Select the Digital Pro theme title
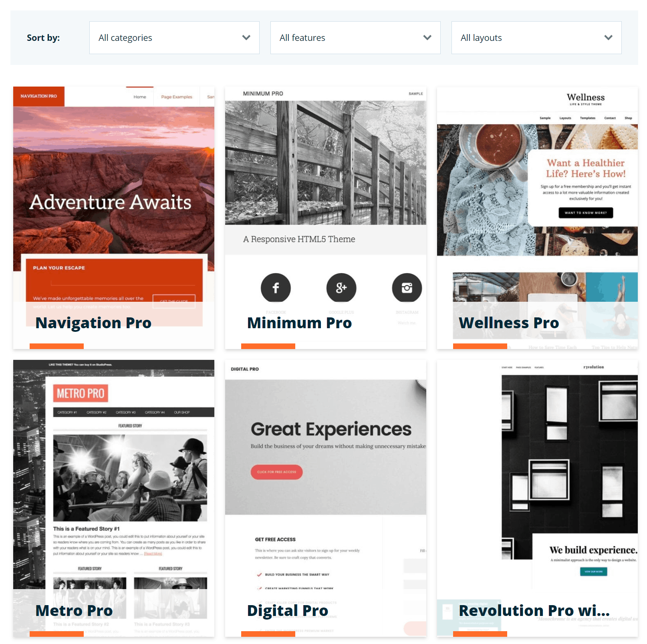The width and height of the screenshot is (647, 644). tap(288, 611)
